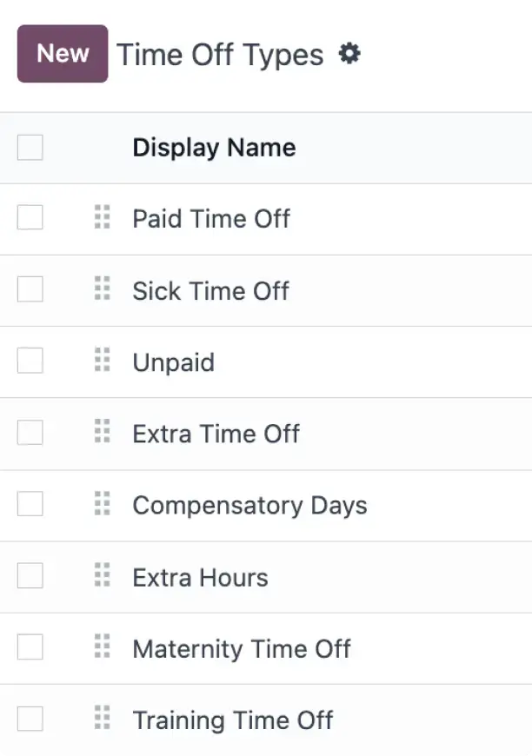Image resolution: width=532 pixels, height=756 pixels.
Task: Open the Compensatory Days record
Action: point(250,504)
